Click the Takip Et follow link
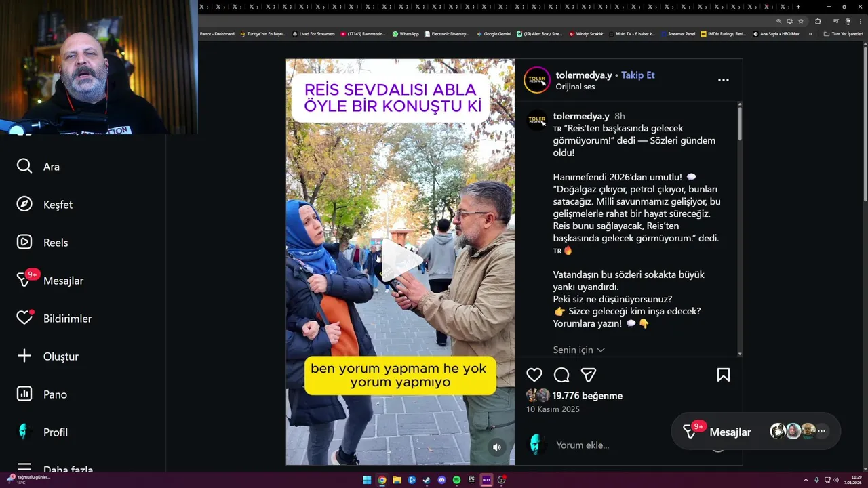Viewport: 868px width, 488px height. 638,75
